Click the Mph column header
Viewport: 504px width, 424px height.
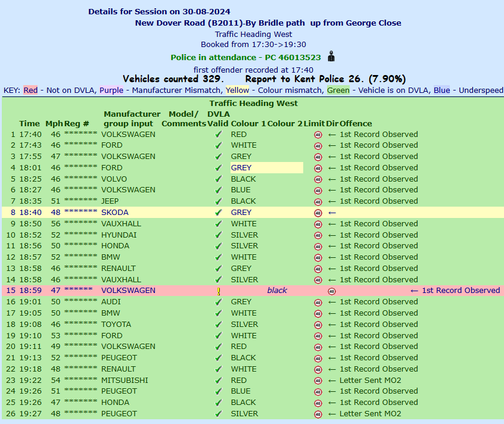point(54,124)
